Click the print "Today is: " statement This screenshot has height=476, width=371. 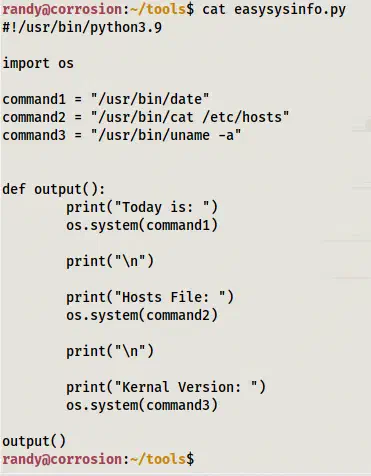click(142, 207)
